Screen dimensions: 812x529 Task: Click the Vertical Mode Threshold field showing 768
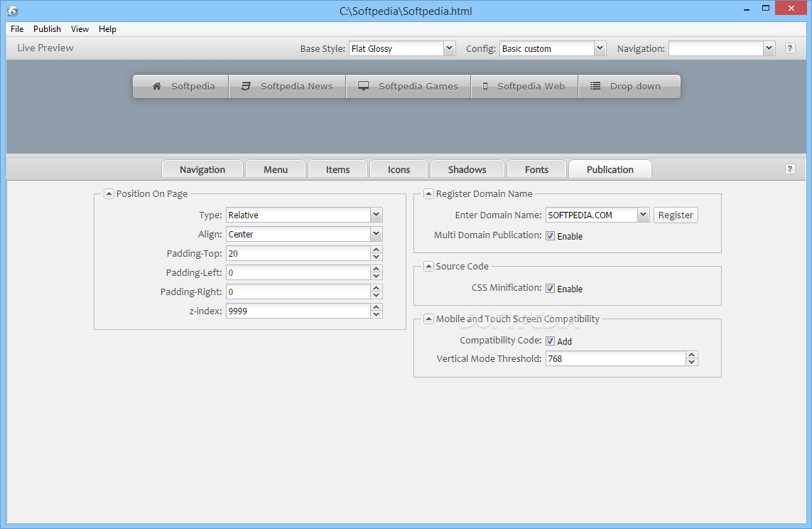click(x=616, y=358)
